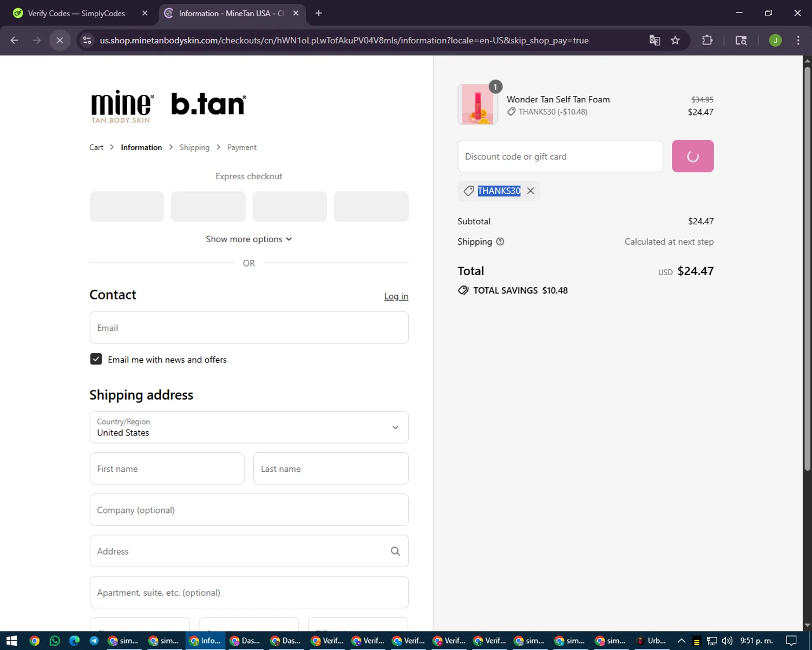This screenshot has height=650, width=812.
Task: Open the volume control in system tray
Action: 727,641
